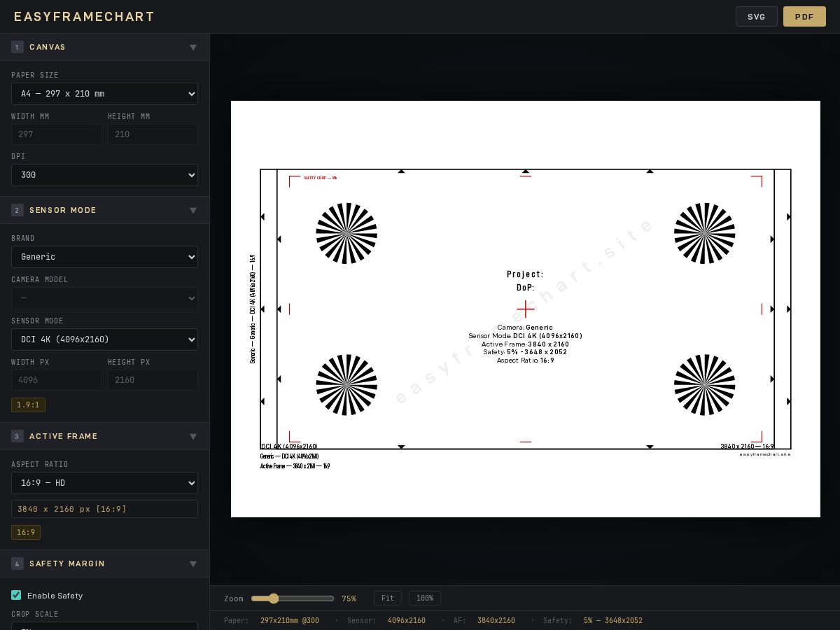Open the Aspect Ratio 16:9 dropdown
840x630 pixels.
click(x=104, y=483)
